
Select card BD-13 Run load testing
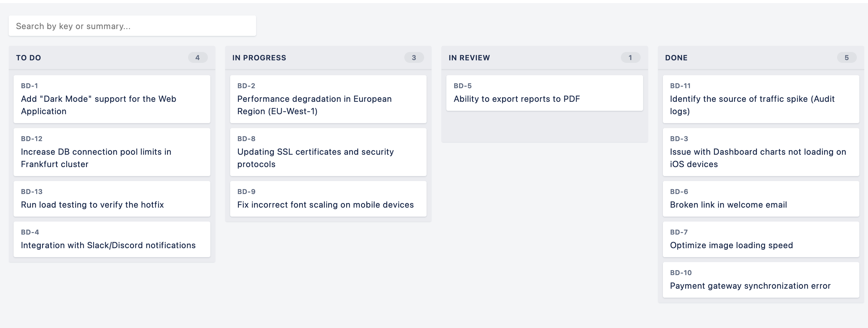tap(112, 199)
